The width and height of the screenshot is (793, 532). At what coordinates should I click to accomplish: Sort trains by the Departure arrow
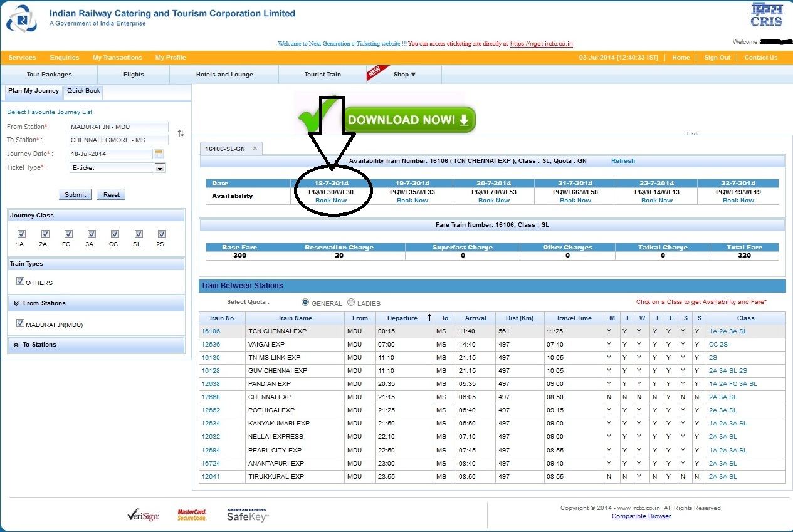(429, 318)
